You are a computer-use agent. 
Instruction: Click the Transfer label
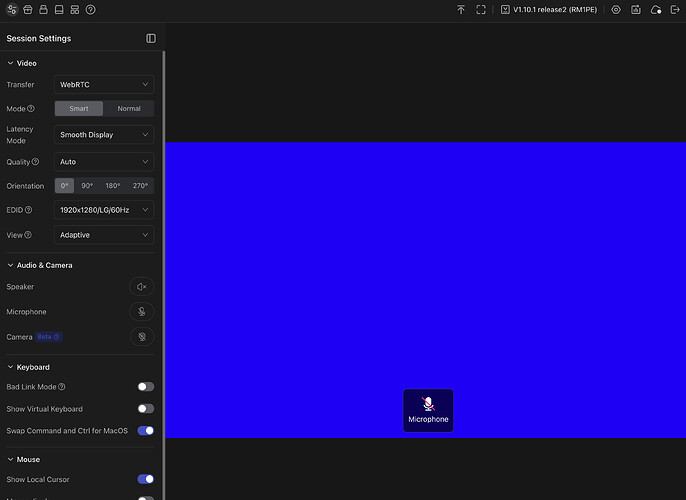[20, 84]
